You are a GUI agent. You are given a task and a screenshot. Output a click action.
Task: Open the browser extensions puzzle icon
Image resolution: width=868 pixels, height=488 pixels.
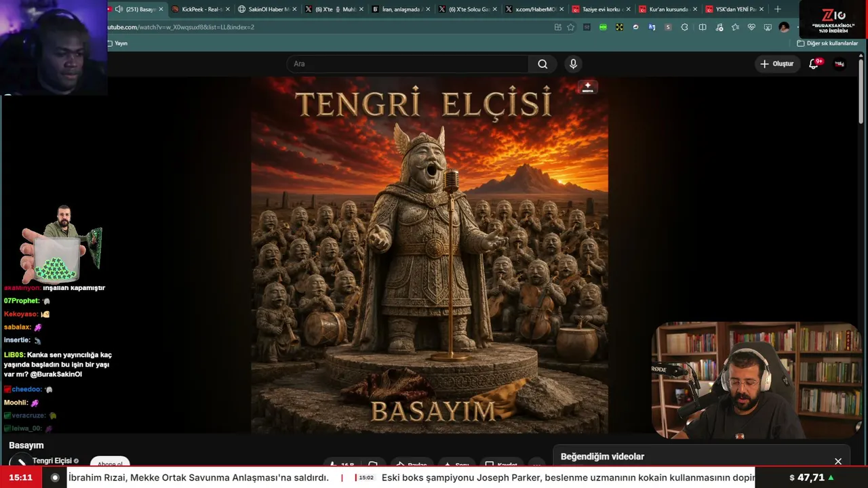point(684,27)
